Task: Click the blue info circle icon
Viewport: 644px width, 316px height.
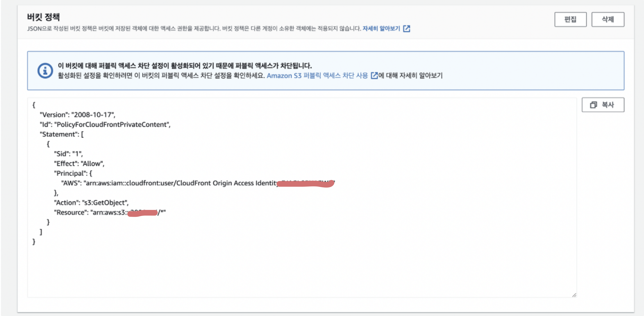Action: [x=45, y=71]
